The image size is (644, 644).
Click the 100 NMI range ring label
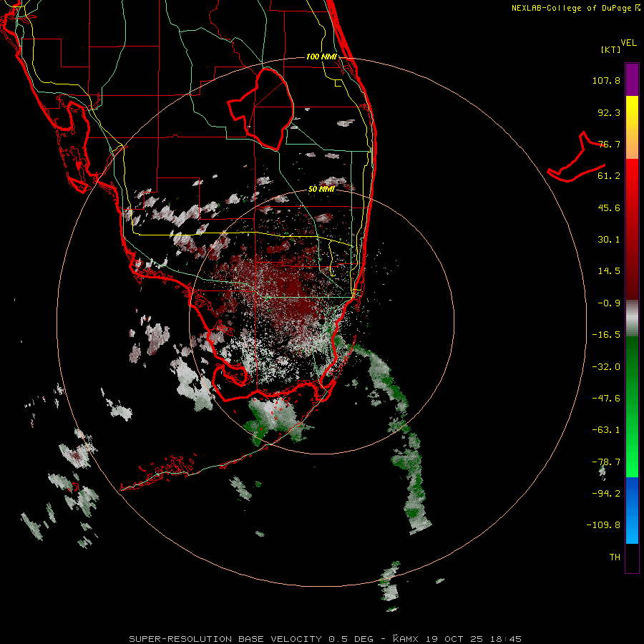(x=321, y=57)
